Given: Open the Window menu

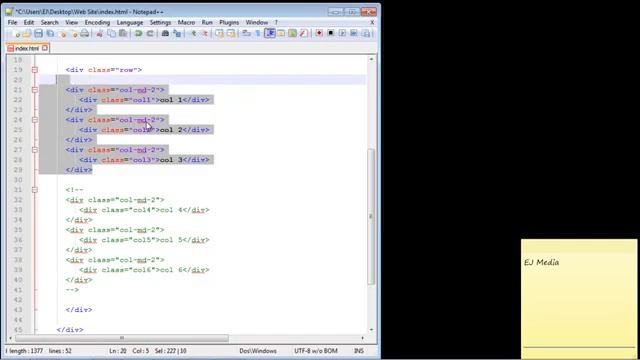Looking at the screenshot, I should coord(257,22).
